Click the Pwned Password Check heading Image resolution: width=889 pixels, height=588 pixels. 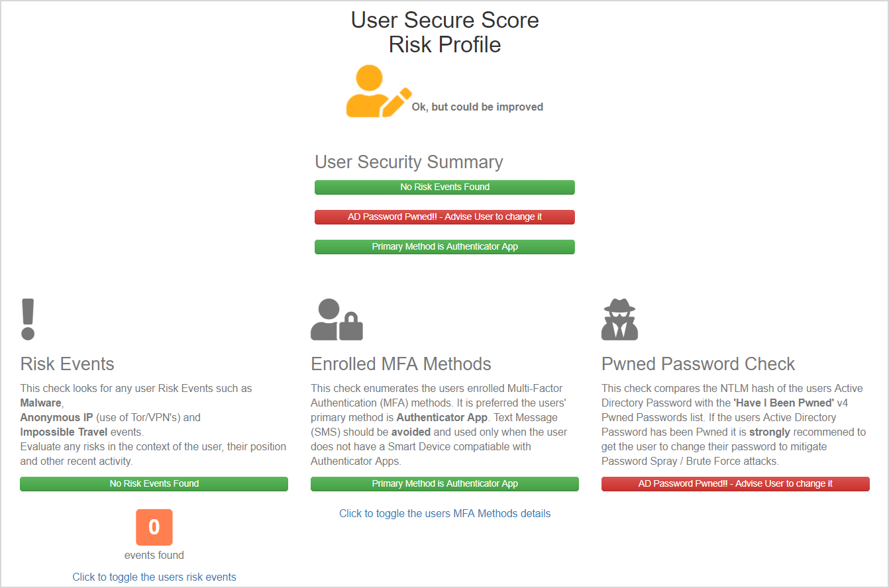[x=698, y=364]
